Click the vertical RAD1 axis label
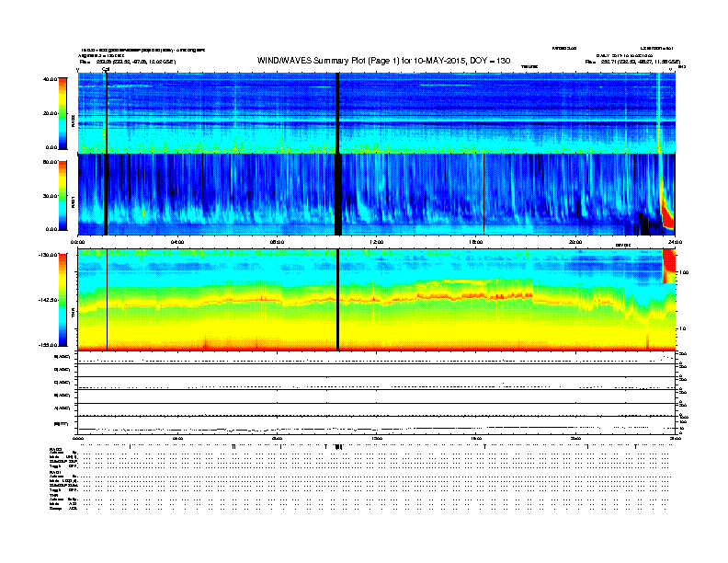The width and height of the screenshot is (728, 563). [x=73, y=201]
